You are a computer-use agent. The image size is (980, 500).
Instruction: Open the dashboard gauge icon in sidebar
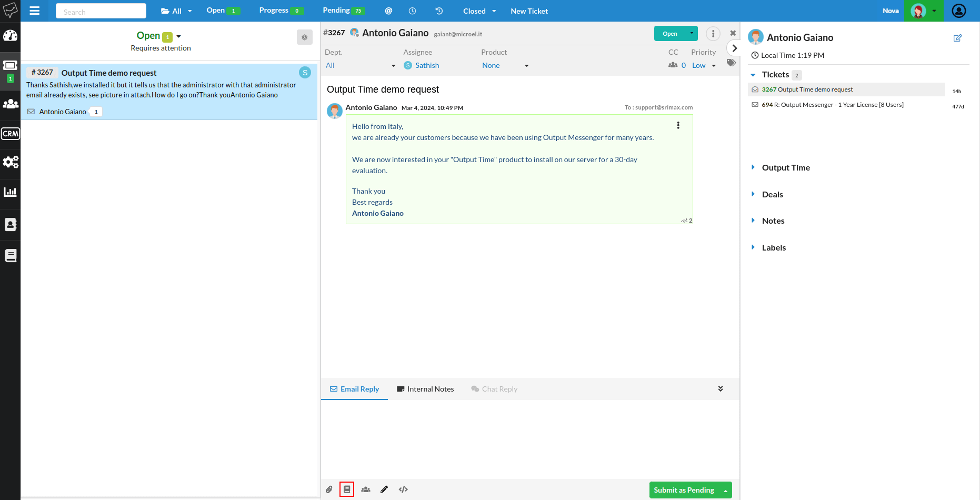point(10,36)
